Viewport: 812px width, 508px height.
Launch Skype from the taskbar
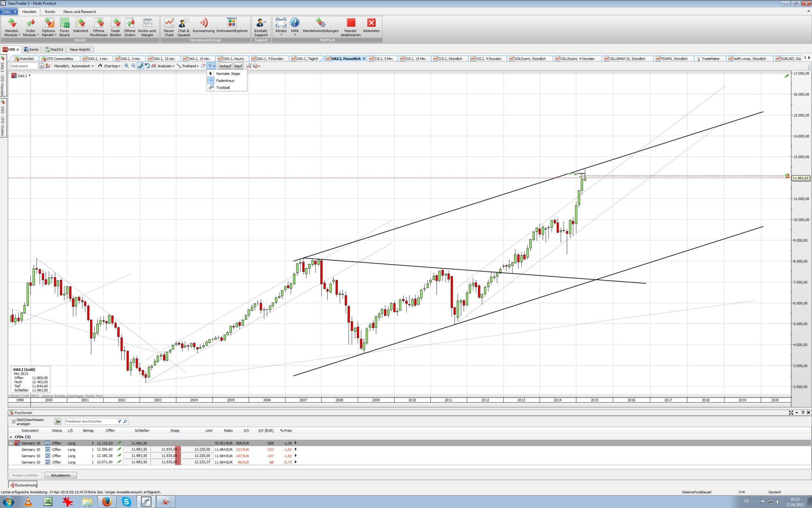127,502
